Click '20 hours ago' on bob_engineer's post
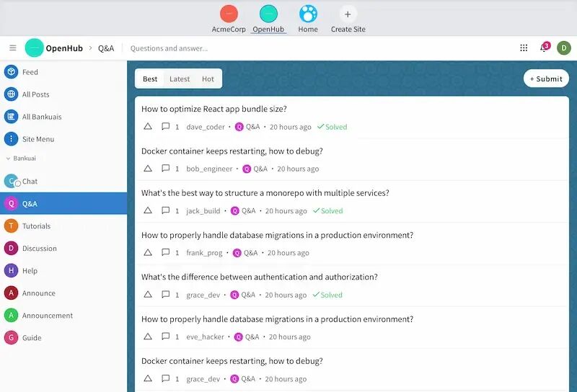The height and width of the screenshot is (392, 577). pyautogui.click(x=298, y=169)
